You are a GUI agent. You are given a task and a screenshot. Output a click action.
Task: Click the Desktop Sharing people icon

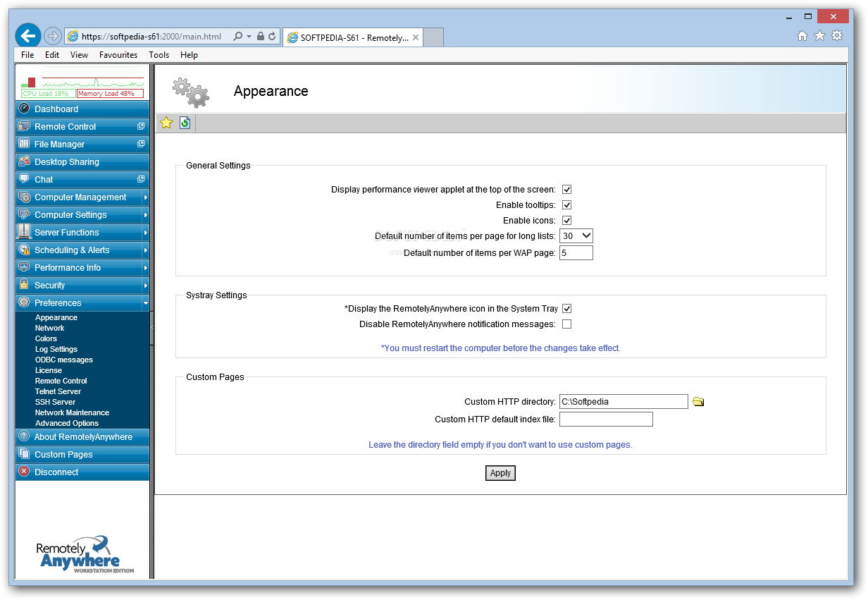click(24, 161)
